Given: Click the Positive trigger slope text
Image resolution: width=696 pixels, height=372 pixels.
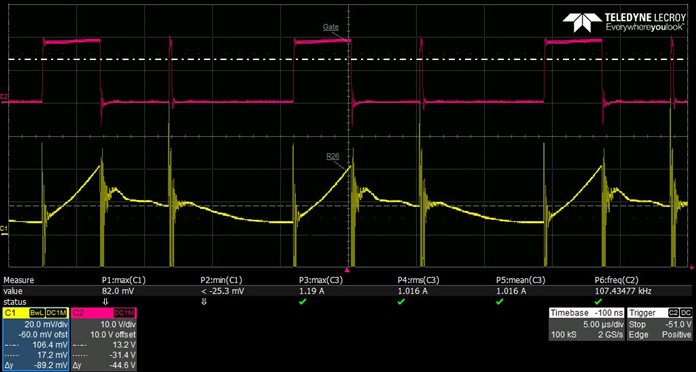Looking at the screenshot, I should point(677,335).
